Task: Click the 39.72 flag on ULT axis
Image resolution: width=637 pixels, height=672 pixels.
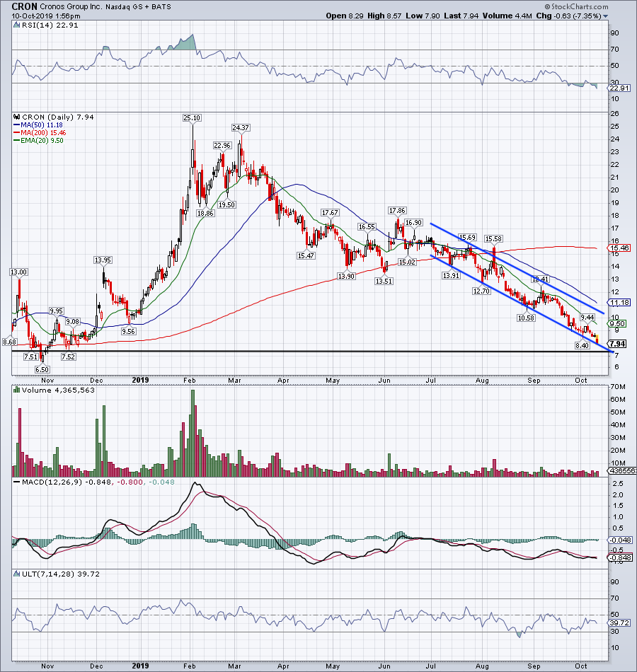Action: 619,623
